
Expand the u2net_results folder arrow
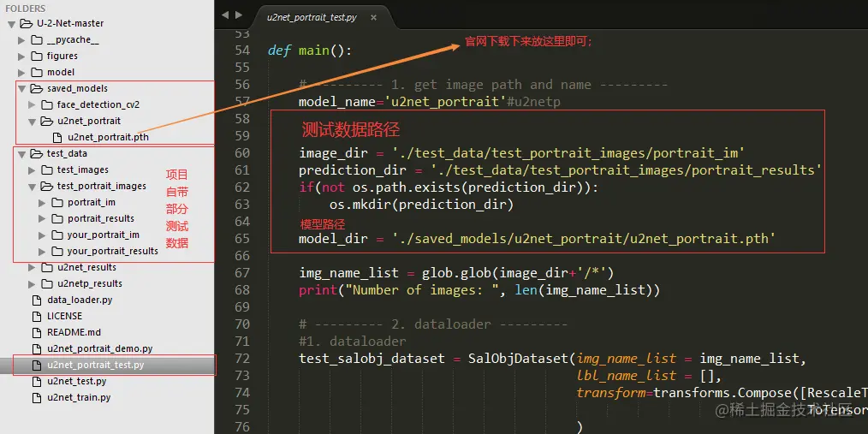pyautogui.click(x=33, y=267)
